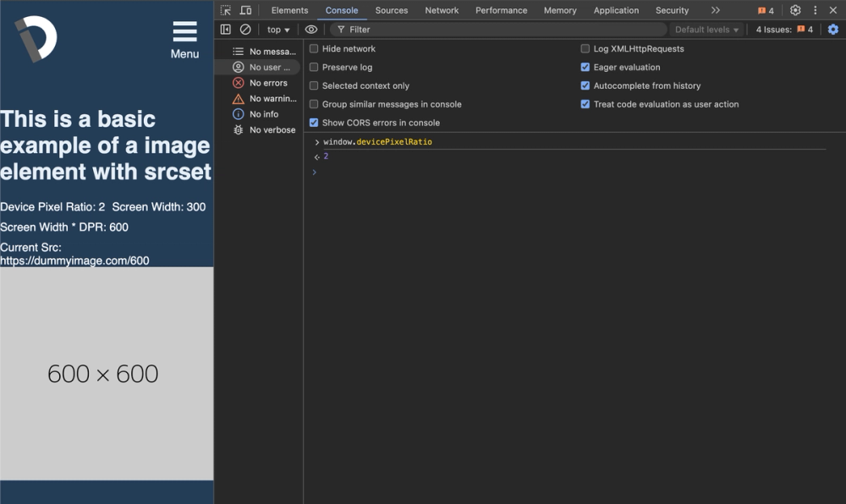Enable Log XMLHttpRequests checkbox
Image resolution: width=846 pixels, height=504 pixels.
pyautogui.click(x=585, y=48)
